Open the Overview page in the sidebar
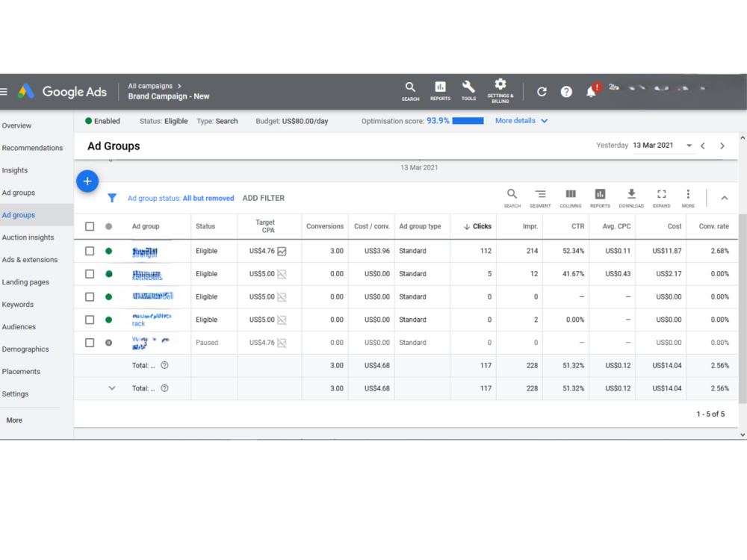Viewport: 747px width, 560px height. pos(16,125)
